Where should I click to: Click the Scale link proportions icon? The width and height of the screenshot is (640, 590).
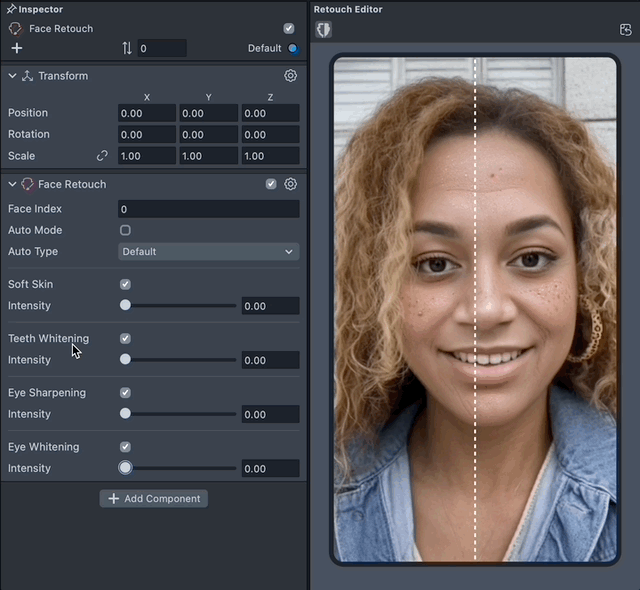tap(102, 156)
